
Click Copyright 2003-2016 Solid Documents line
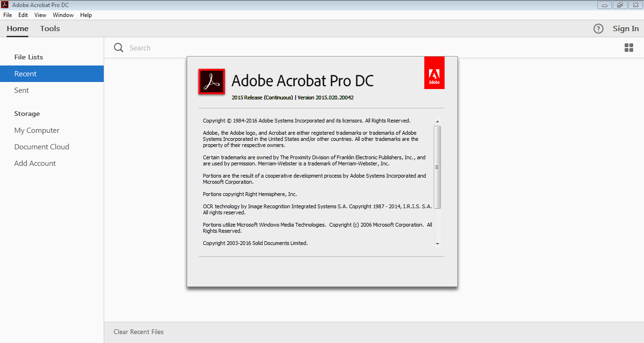pos(255,243)
